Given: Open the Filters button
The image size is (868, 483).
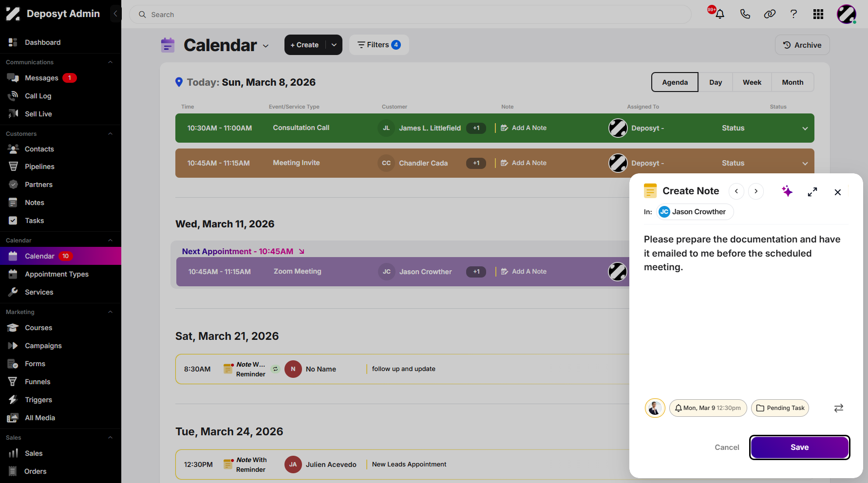Looking at the screenshot, I should click(x=378, y=45).
